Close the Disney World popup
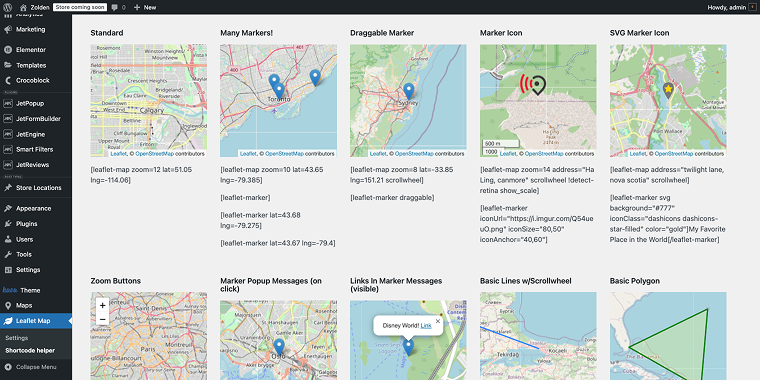The width and height of the screenshot is (760, 380). click(x=438, y=321)
